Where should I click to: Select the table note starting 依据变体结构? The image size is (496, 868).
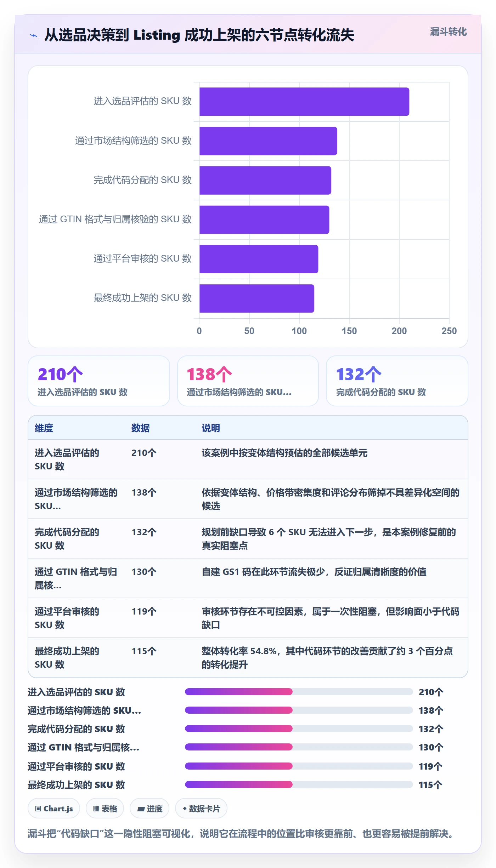(330, 499)
